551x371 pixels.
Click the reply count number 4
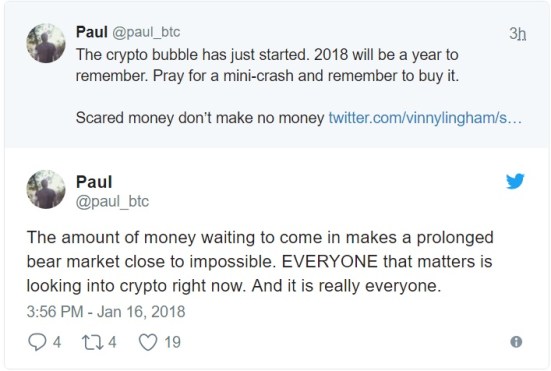click(x=57, y=342)
